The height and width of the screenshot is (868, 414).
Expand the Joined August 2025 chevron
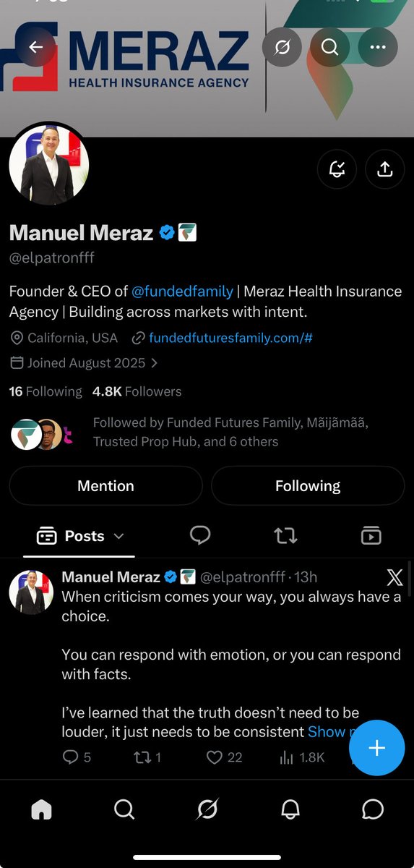[155, 363]
